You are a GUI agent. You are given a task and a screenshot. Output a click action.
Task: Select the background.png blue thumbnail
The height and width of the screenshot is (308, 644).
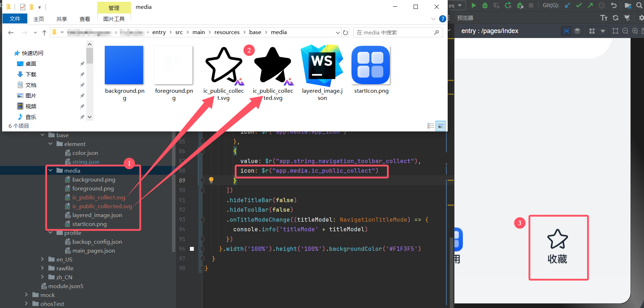point(124,65)
